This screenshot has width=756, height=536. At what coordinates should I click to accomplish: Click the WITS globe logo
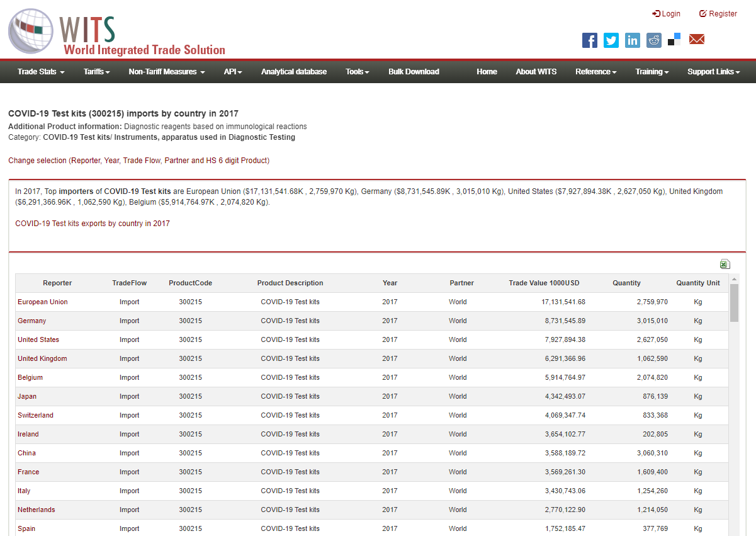pos(31,31)
